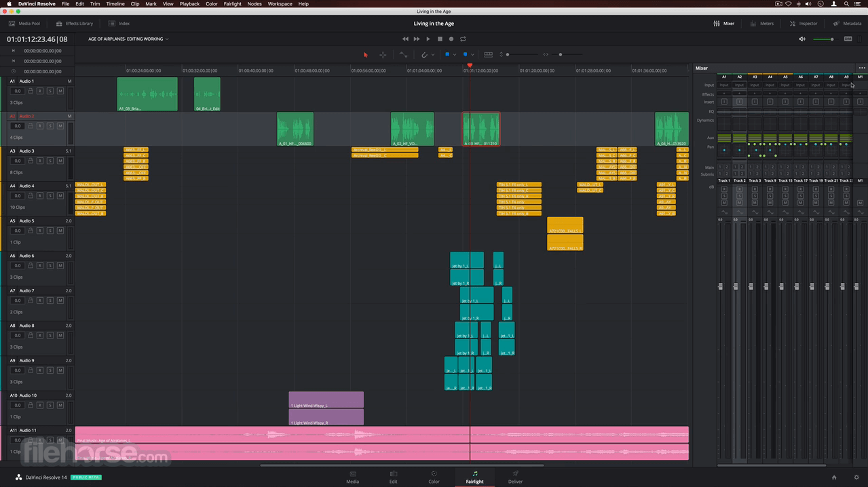The image size is (868, 487).
Task: Click the blue flag icon
Action: (x=447, y=54)
